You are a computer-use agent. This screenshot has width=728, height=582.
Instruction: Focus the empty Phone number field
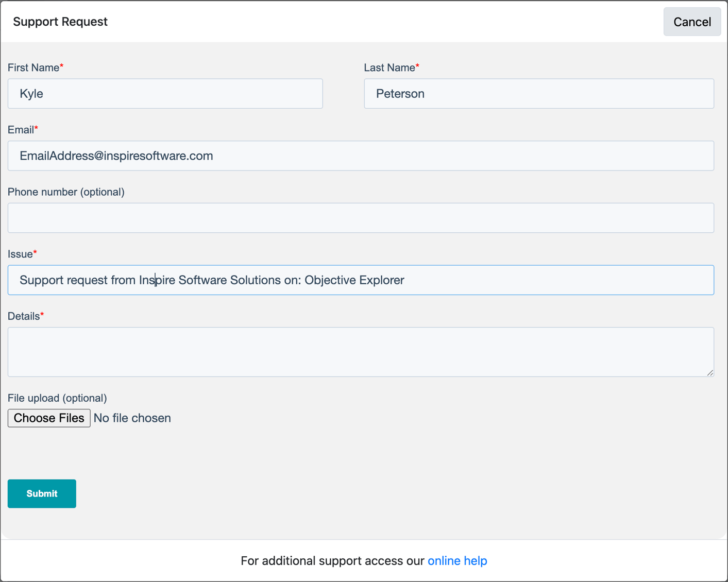pyautogui.click(x=361, y=218)
